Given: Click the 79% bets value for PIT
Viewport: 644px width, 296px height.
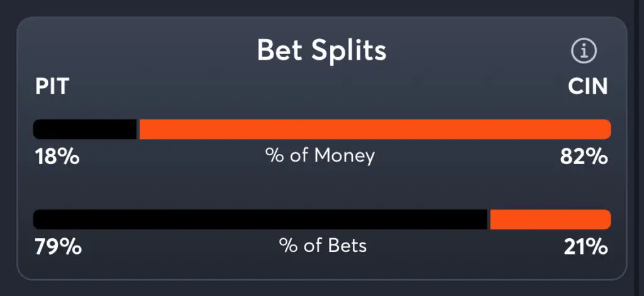Looking at the screenshot, I should [57, 247].
